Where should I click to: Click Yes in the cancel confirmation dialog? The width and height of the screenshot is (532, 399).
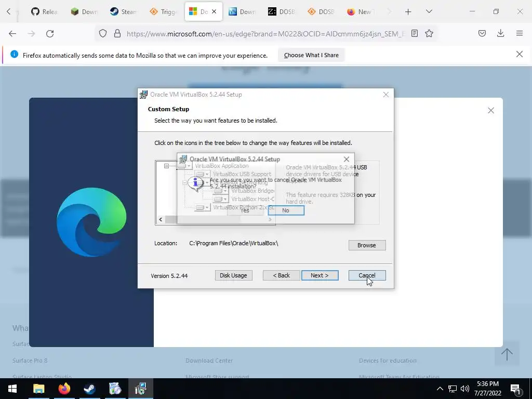click(x=245, y=210)
